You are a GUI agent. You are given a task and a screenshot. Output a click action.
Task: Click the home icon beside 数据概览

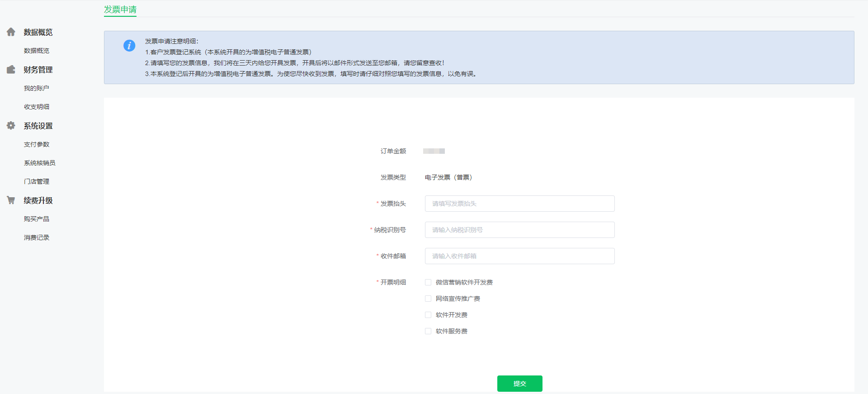[11, 32]
